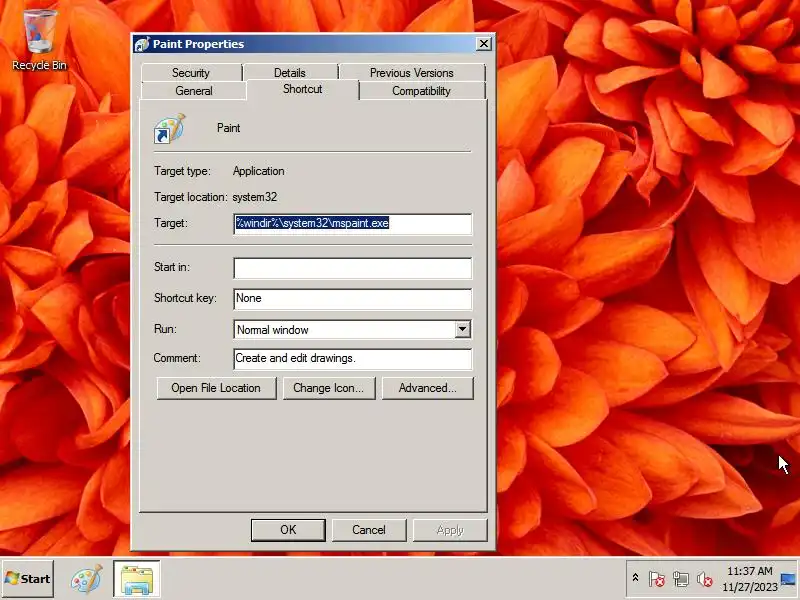The width and height of the screenshot is (800, 600).
Task: Switch to the Previous Versions tab
Action: [x=412, y=72]
